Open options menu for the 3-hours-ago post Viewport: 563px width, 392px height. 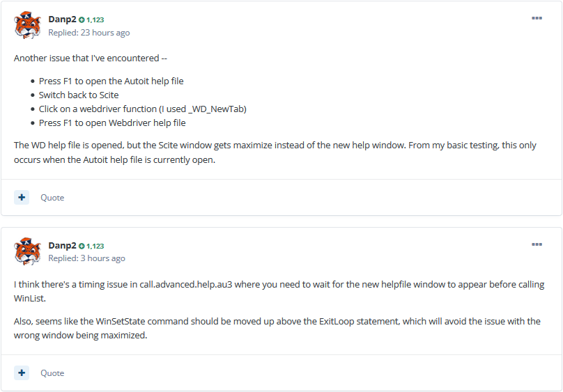pyautogui.click(x=537, y=244)
